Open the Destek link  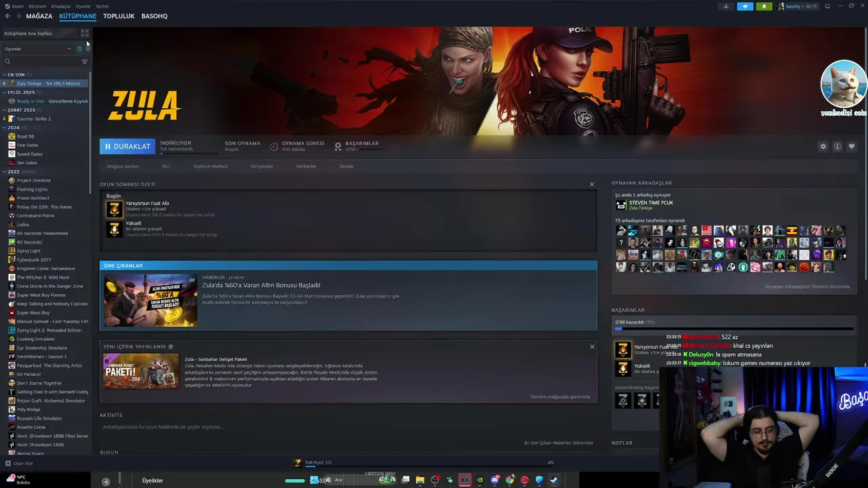pyautogui.click(x=347, y=166)
